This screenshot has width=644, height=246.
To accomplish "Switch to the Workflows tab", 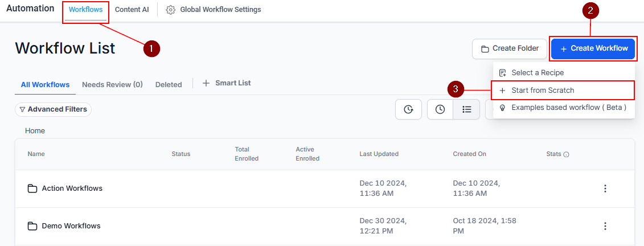I will 85,10.
